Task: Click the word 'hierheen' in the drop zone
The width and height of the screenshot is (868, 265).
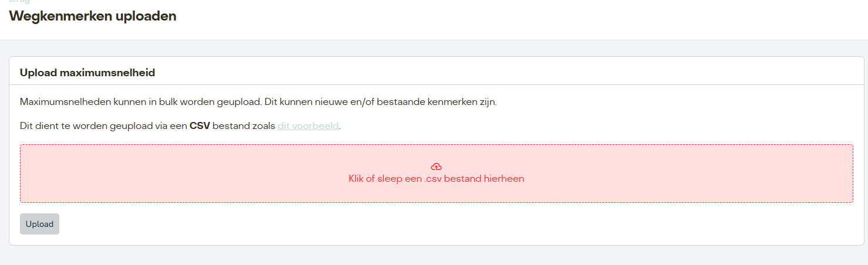Action: pos(504,179)
